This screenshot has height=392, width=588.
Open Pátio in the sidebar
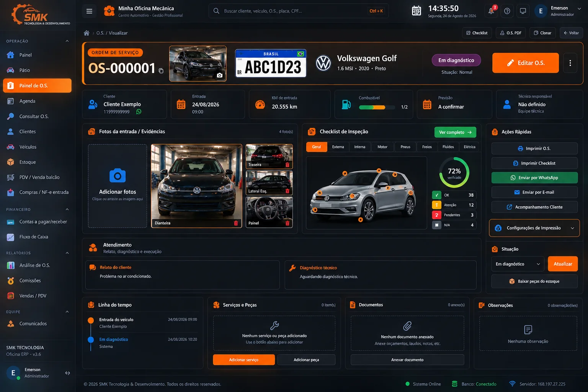pos(37,70)
